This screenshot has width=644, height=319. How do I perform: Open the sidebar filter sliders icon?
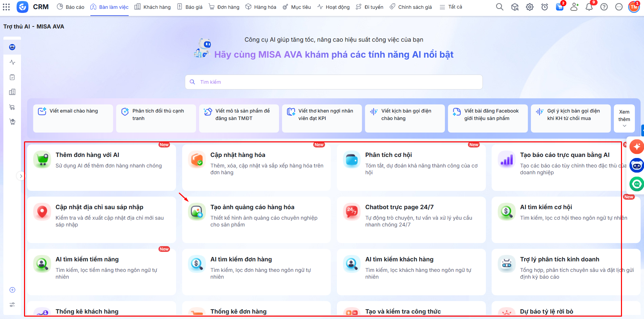pyautogui.click(x=12, y=305)
